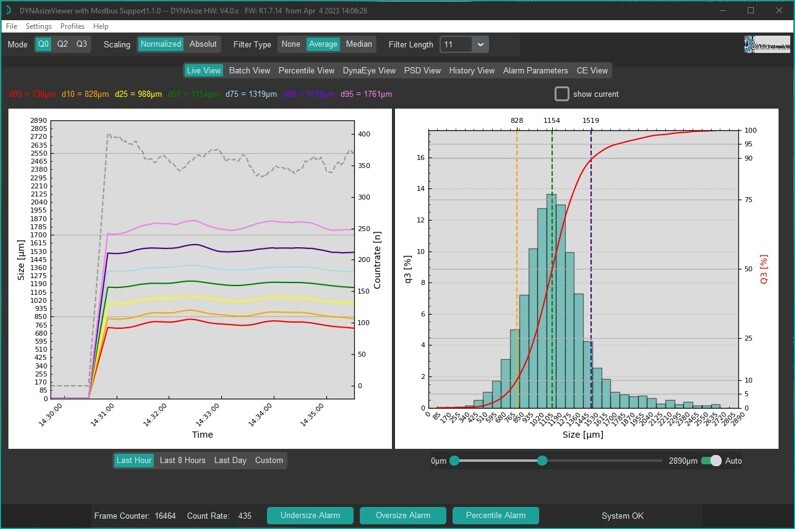Select the Custom time range
The width and height of the screenshot is (795, 529).
coord(269,461)
